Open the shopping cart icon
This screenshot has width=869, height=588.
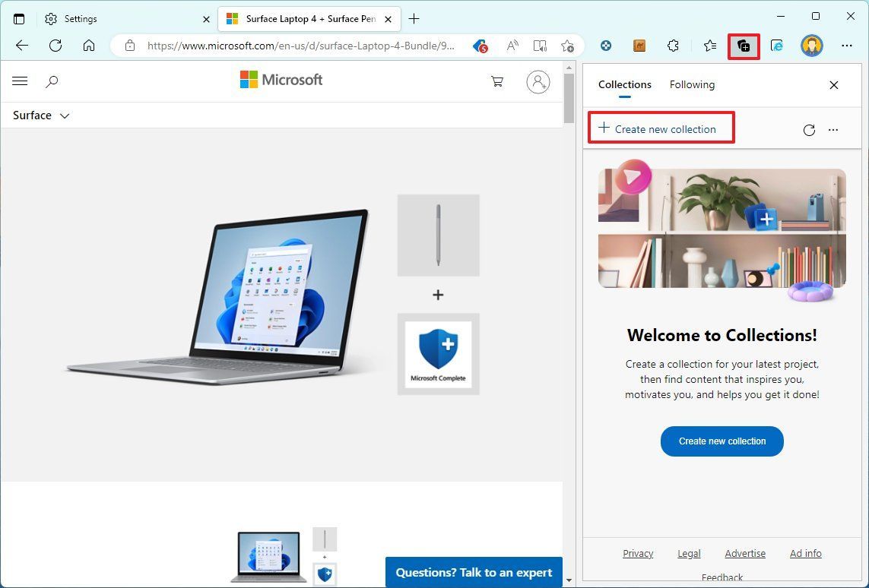[x=496, y=81]
